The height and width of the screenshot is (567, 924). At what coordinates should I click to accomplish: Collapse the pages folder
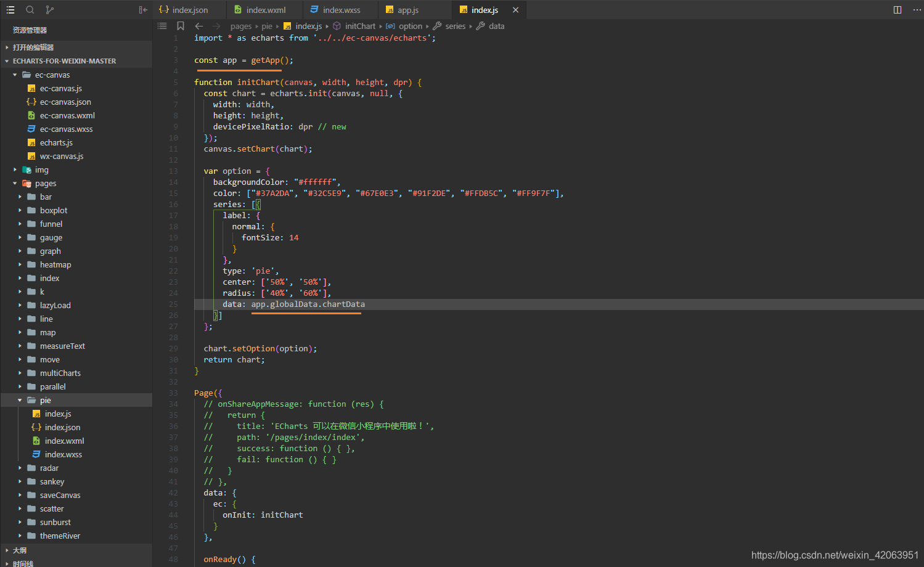coord(76,183)
